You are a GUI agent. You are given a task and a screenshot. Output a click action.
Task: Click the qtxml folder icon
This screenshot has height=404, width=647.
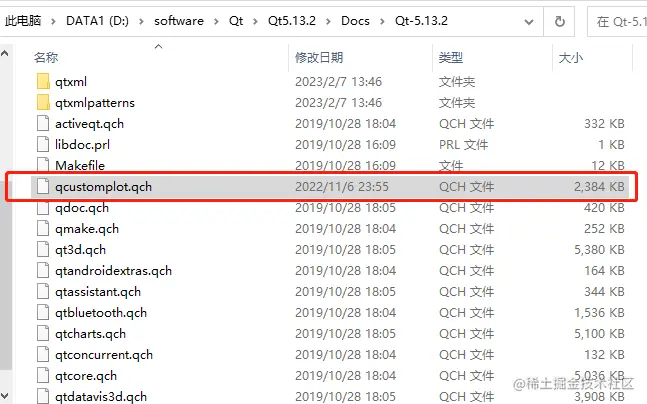[43, 81]
